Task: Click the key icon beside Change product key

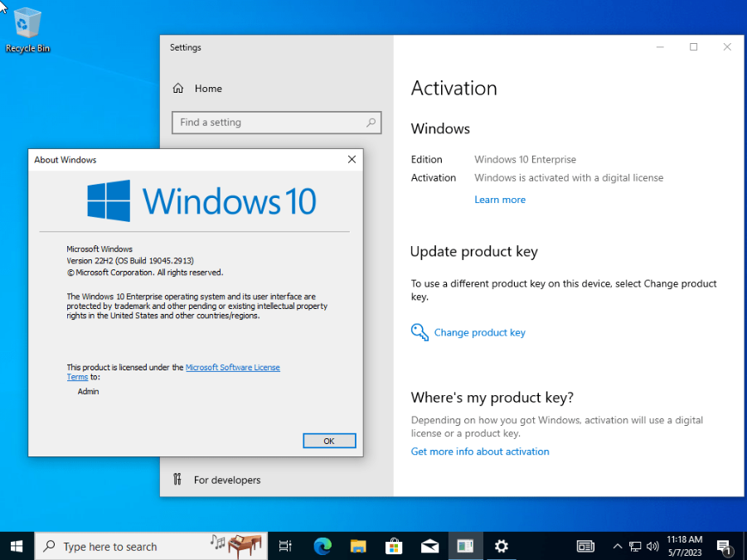Action: [x=420, y=332]
